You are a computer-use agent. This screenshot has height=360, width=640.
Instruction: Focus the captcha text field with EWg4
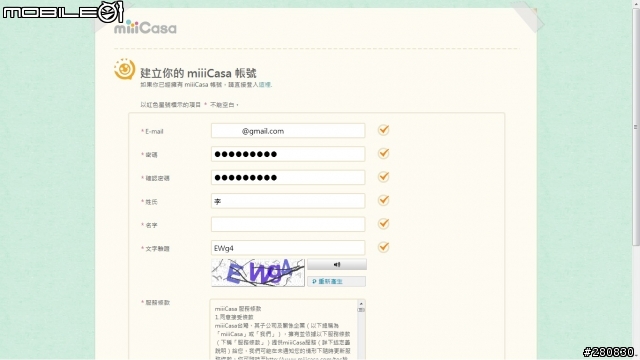point(288,248)
